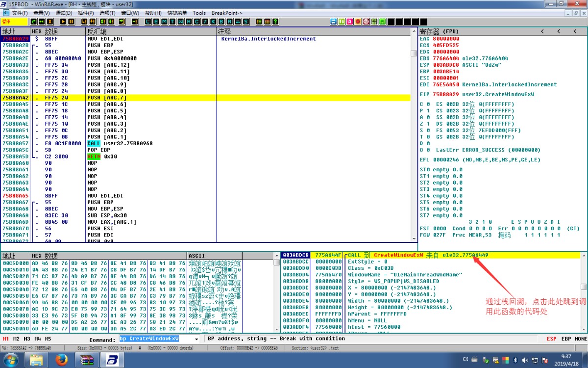
Task: Click the 地址 column header in disassembly
Action: 16,31
